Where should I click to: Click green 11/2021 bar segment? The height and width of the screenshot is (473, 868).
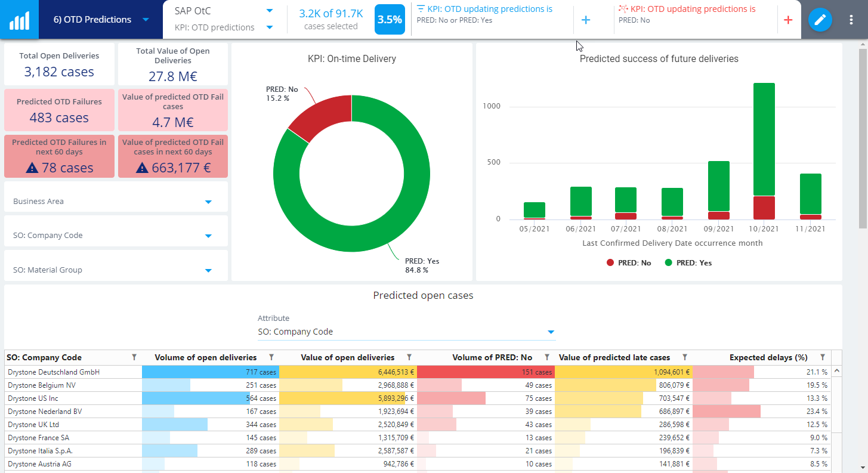[x=811, y=194]
